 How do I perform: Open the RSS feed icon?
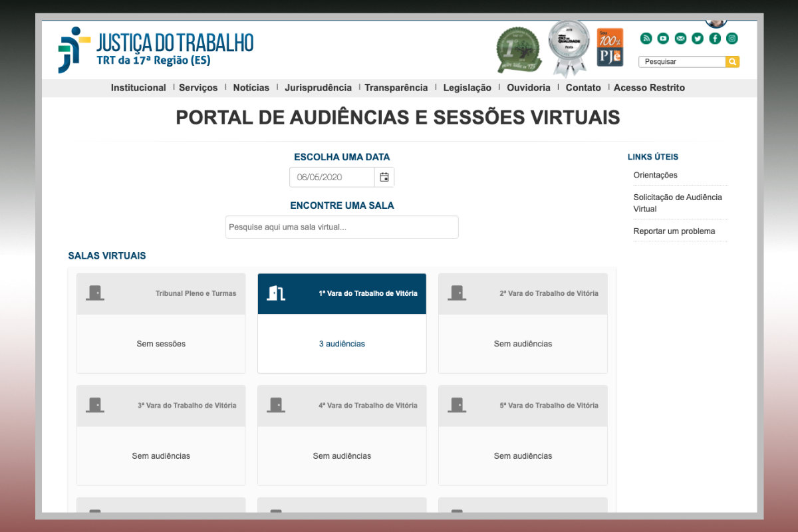click(646, 39)
